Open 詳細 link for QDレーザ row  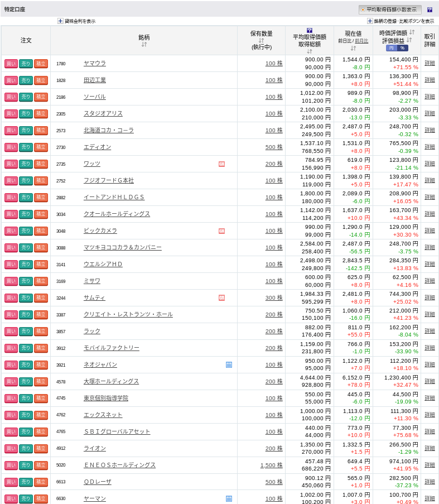[430, 482]
